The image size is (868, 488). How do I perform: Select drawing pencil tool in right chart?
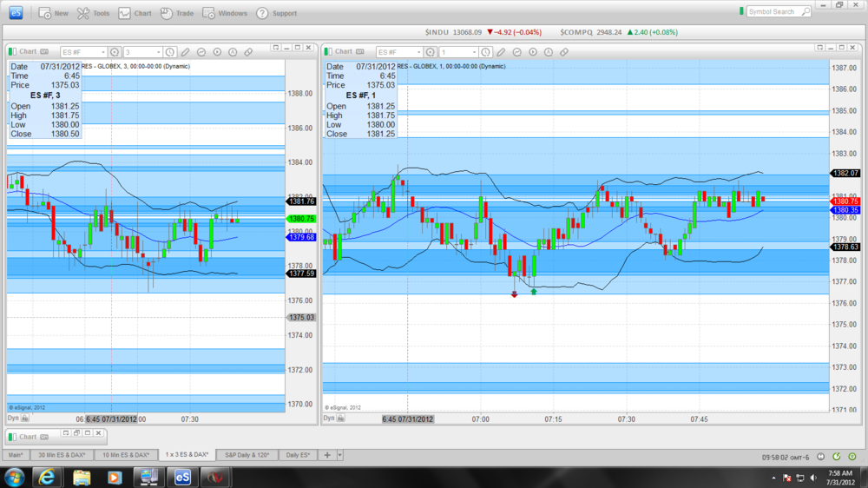click(x=501, y=52)
